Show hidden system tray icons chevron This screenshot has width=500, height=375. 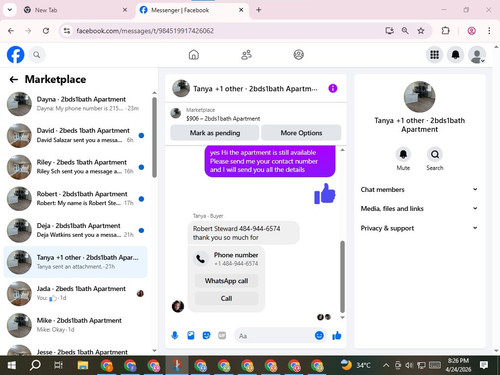click(386, 365)
